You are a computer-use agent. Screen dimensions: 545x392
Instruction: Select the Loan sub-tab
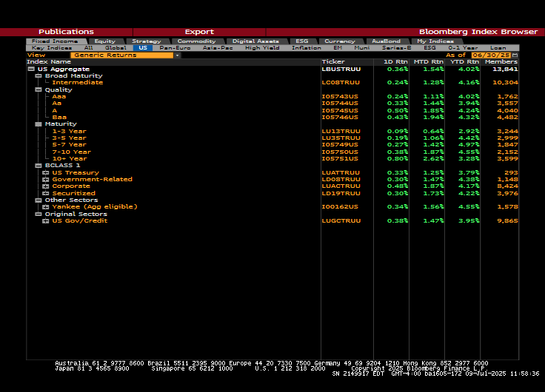[x=498, y=48]
